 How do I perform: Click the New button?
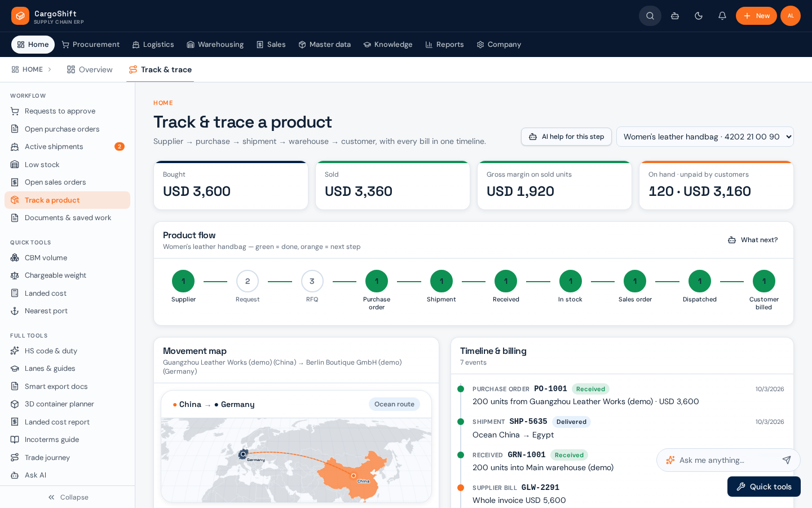click(756, 16)
